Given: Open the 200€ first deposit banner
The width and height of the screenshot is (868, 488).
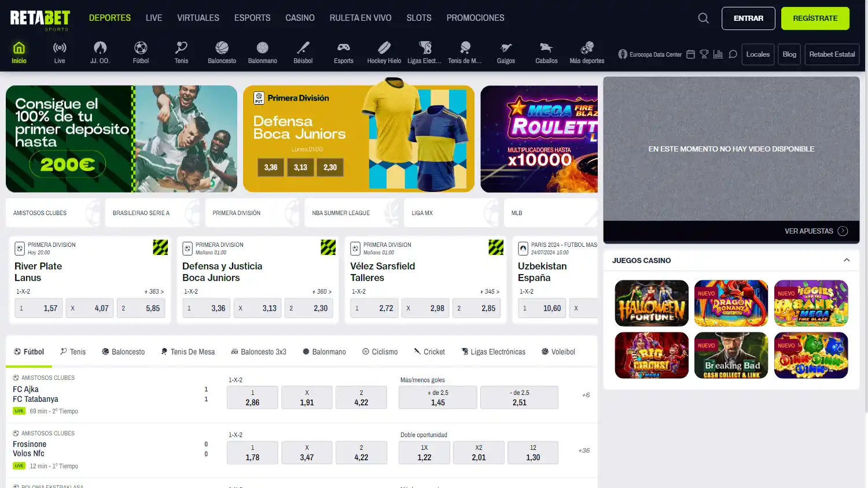Looking at the screenshot, I should click(x=122, y=139).
